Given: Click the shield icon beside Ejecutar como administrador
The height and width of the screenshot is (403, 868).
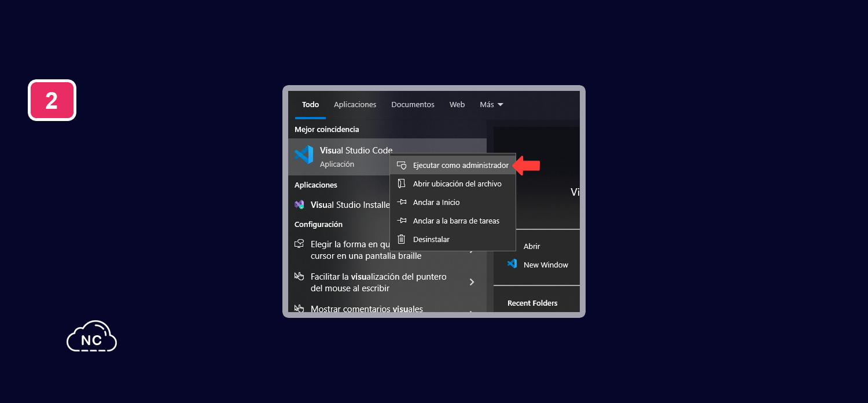Looking at the screenshot, I should (x=402, y=166).
